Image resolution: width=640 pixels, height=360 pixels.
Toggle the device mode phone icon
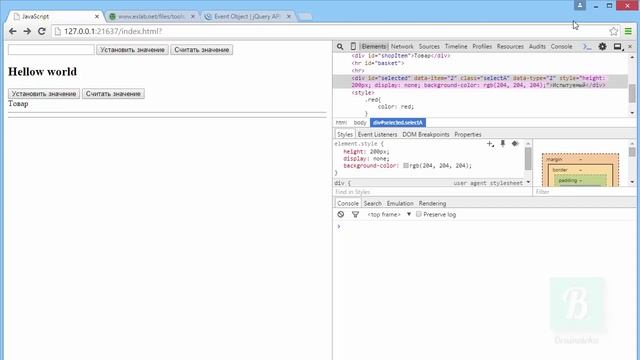[353, 47]
